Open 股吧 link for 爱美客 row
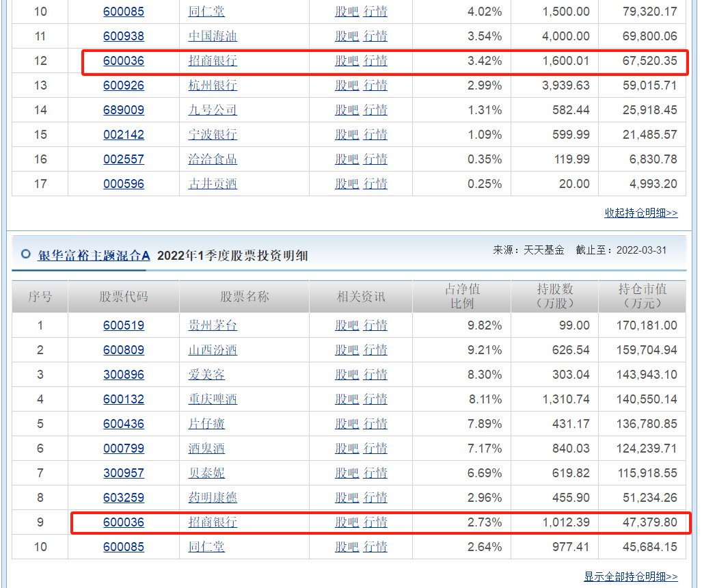The width and height of the screenshot is (702, 588). click(x=347, y=375)
